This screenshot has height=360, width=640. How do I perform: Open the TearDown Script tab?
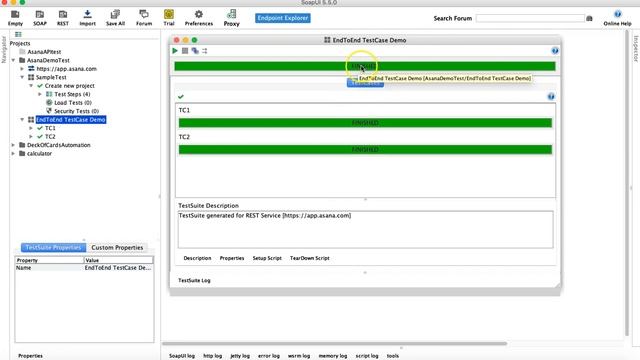point(309,258)
